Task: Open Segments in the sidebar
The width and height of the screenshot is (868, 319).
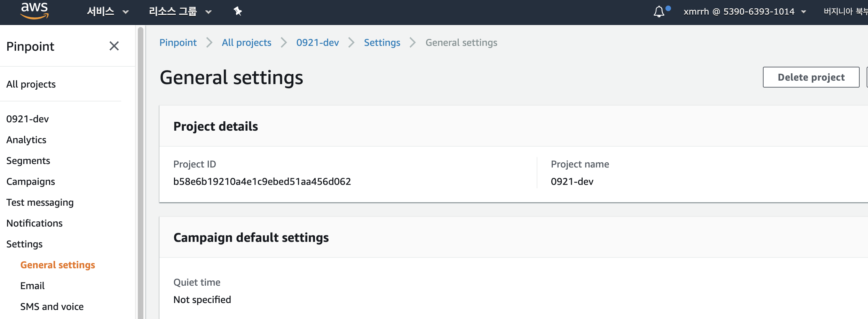Action: coord(28,161)
